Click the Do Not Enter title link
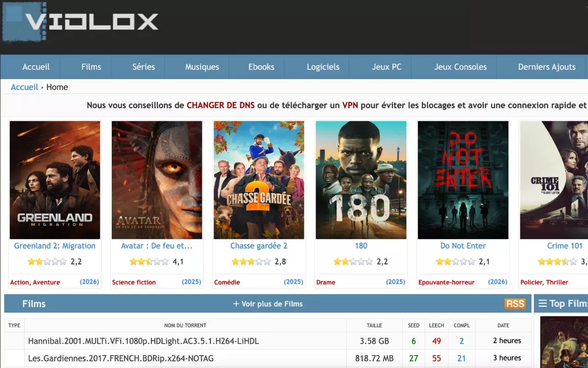 463,246
